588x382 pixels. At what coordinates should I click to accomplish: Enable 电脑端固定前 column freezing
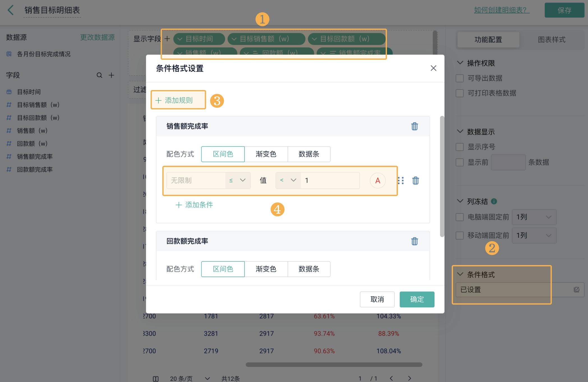point(459,217)
